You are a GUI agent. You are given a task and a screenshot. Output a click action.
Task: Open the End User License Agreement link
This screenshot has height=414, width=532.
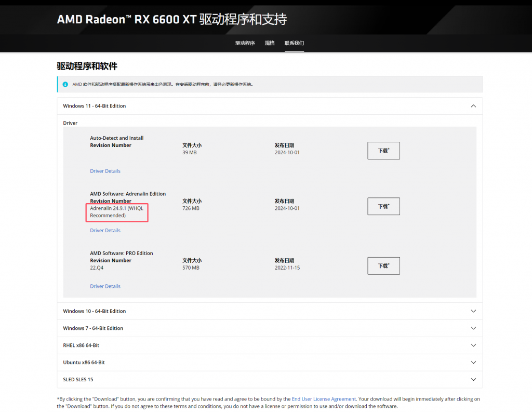324,399
